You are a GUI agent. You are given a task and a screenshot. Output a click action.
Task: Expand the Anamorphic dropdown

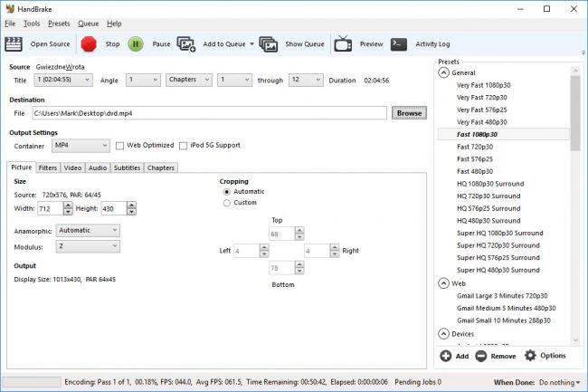pyautogui.click(x=87, y=230)
